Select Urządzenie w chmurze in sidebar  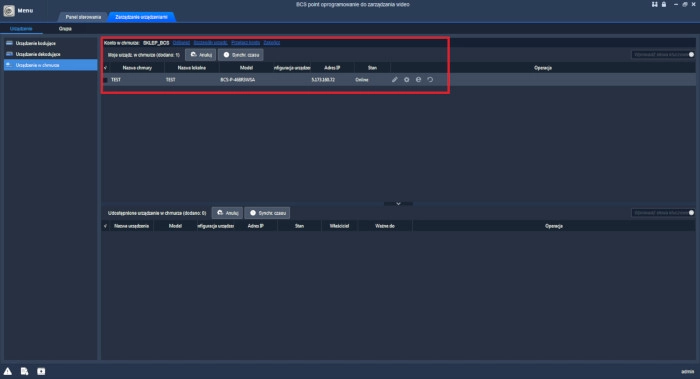[x=50, y=65]
